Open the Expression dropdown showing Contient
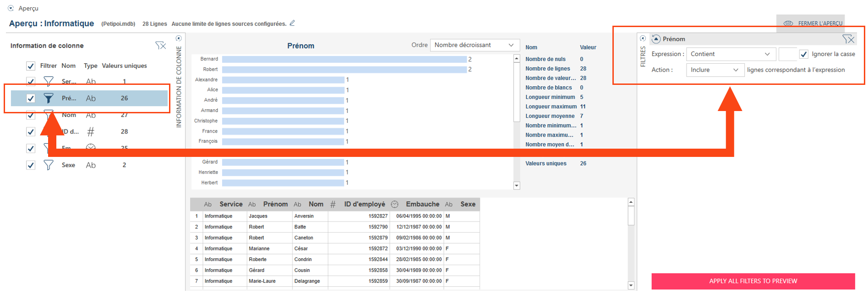 pyautogui.click(x=731, y=54)
